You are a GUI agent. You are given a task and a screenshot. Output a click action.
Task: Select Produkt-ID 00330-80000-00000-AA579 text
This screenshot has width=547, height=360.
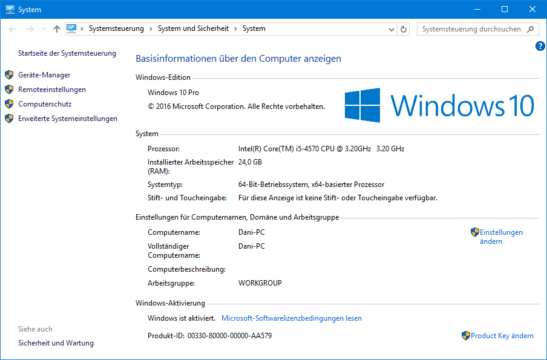pyautogui.click(x=210, y=336)
